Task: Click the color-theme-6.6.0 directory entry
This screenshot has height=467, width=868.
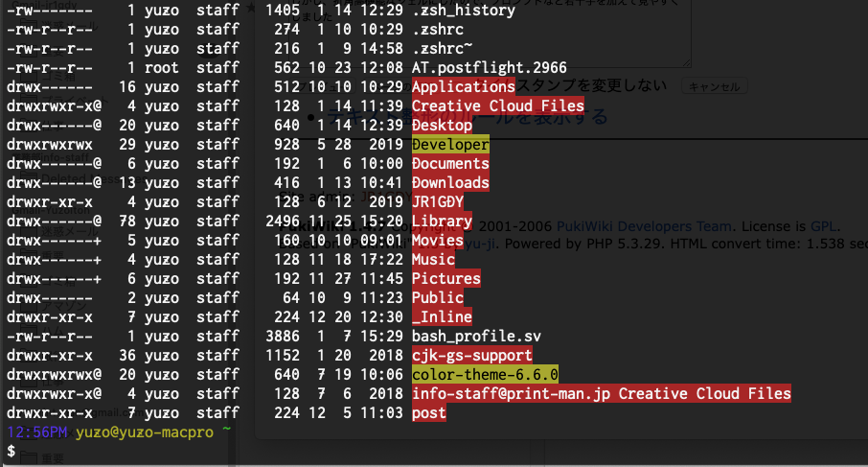Action: pos(485,374)
